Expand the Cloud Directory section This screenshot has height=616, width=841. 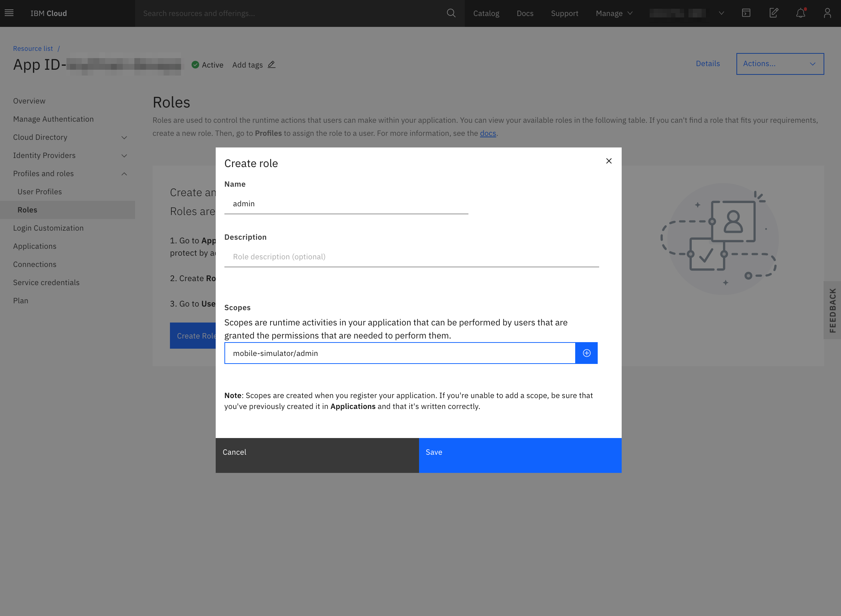tap(124, 137)
